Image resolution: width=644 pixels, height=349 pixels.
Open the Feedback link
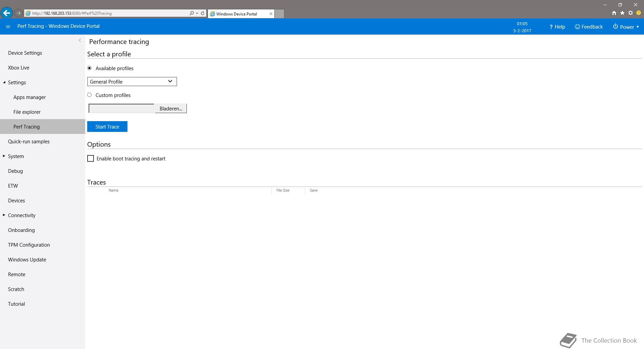(589, 27)
